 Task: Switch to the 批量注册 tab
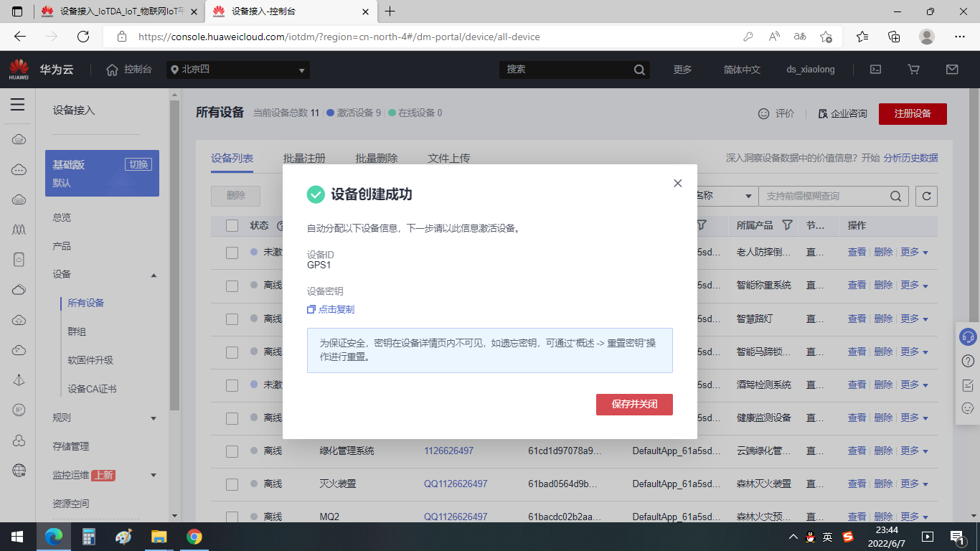(x=304, y=158)
